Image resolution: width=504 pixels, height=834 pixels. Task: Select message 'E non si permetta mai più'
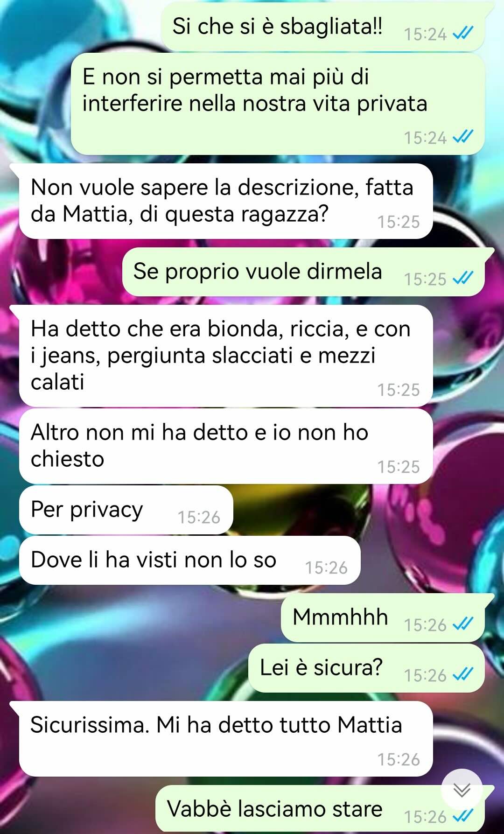pyautogui.click(x=278, y=104)
